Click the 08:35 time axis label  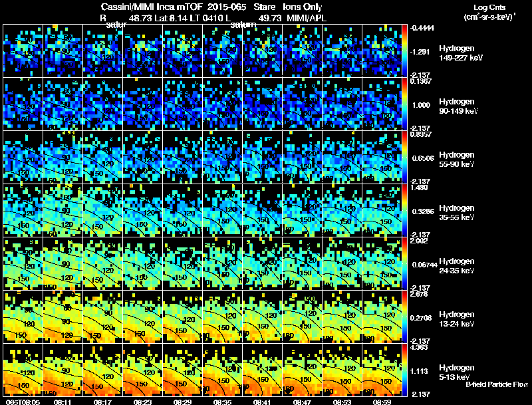point(222,402)
